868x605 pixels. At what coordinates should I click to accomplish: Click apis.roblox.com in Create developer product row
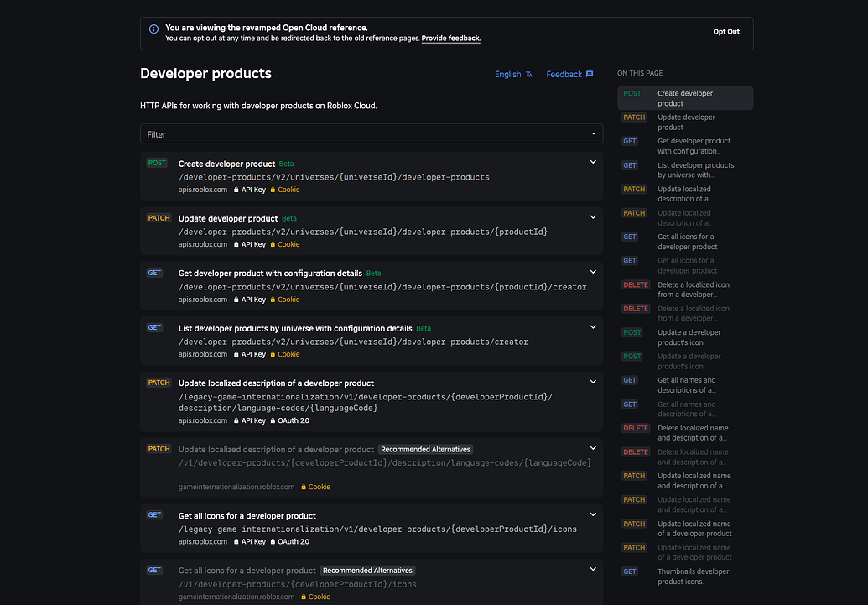[203, 190]
